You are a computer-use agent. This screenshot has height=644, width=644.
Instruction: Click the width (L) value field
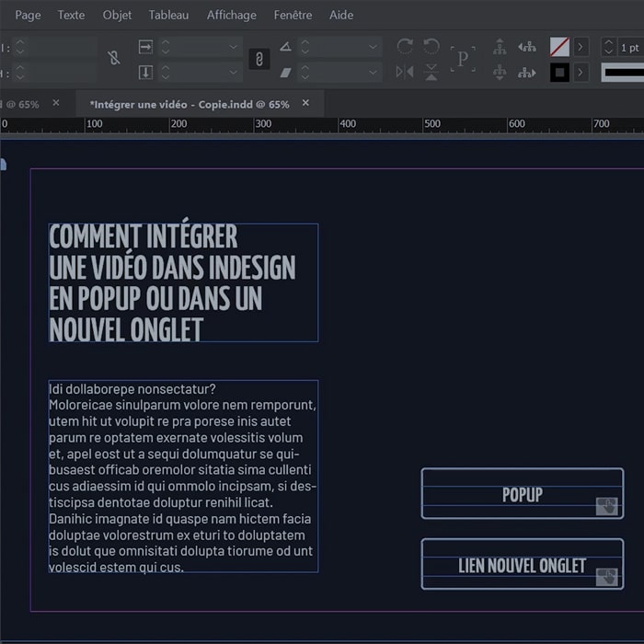pyautogui.click(x=61, y=47)
